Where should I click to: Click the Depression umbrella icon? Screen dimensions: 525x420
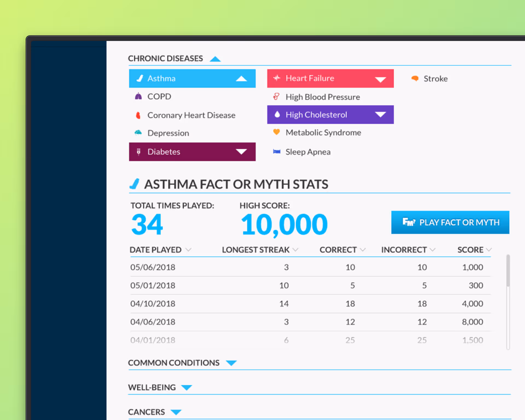tap(138, 133)
